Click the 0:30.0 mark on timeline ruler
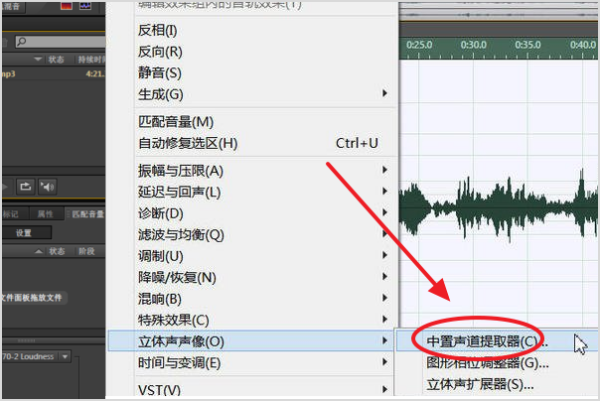Viewport: 600px width, 401px height. click(x=474, y=45)
